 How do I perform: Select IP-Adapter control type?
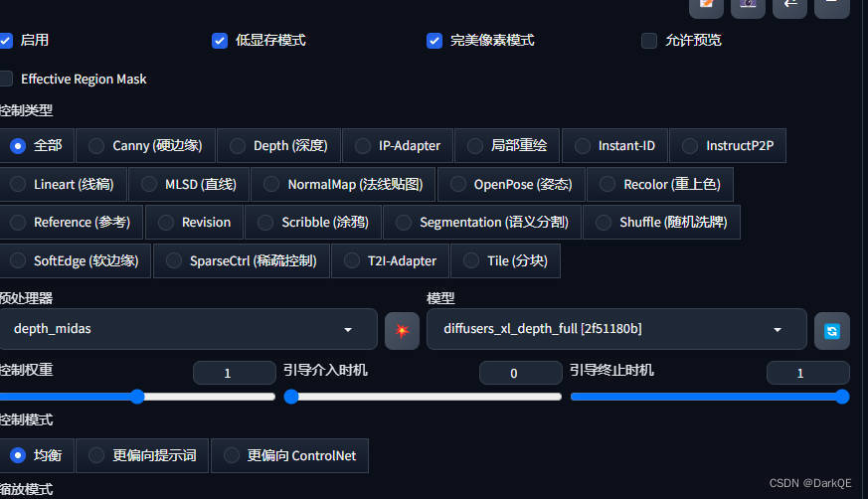[x=398, y=145]
